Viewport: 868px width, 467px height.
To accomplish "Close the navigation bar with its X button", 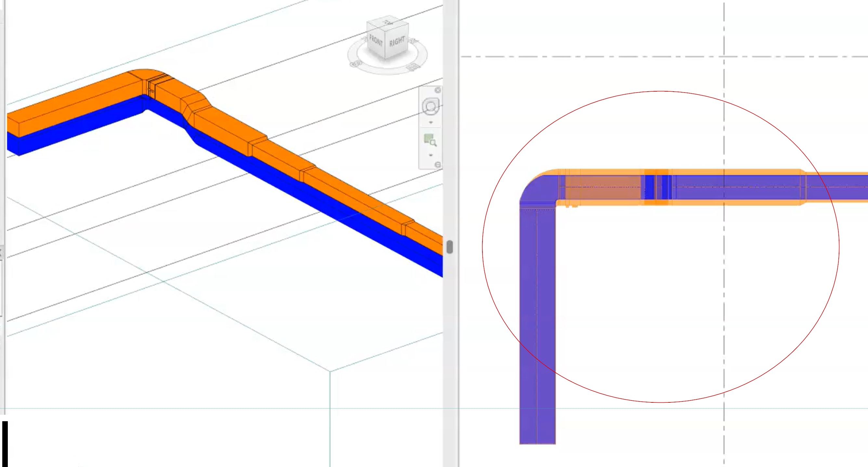I will (438, 90).
